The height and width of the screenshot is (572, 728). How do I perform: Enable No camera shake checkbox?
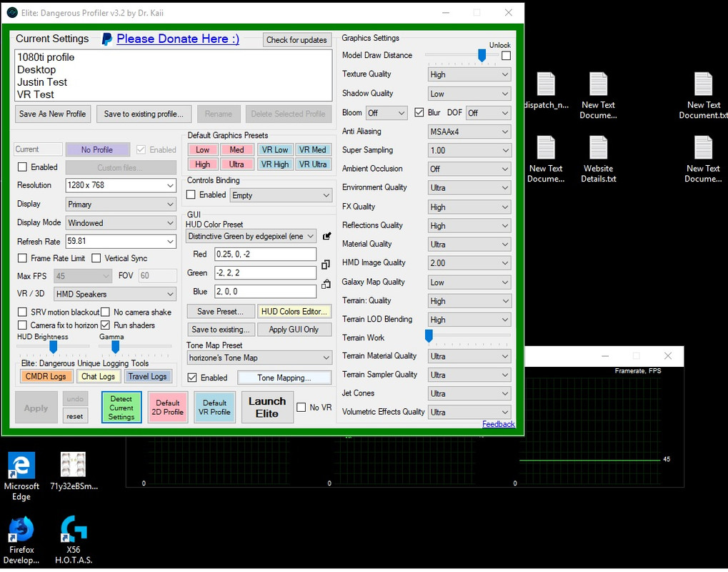[x=106, y=312]
